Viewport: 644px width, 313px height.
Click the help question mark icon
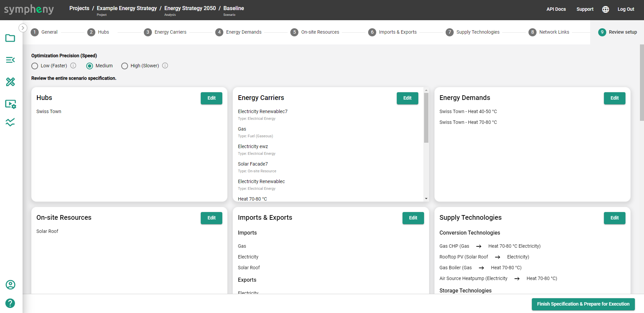(x=10, y=303)
